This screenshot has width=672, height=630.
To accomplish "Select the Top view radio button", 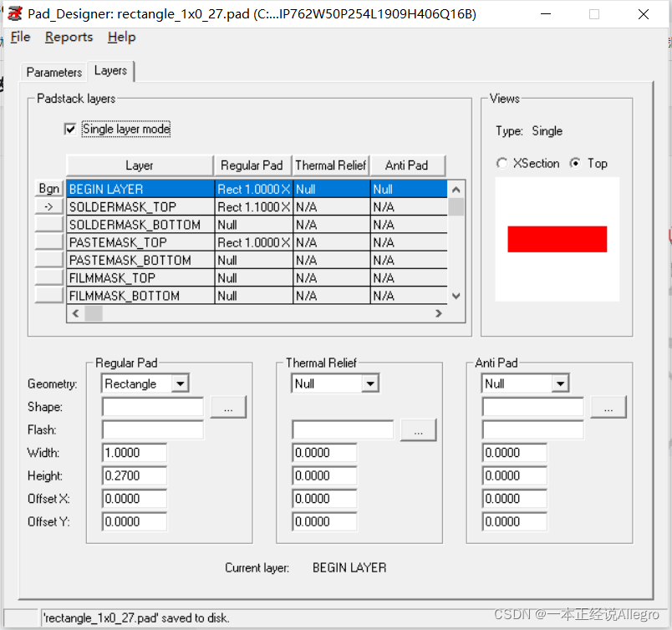I will tap(575, 163).
